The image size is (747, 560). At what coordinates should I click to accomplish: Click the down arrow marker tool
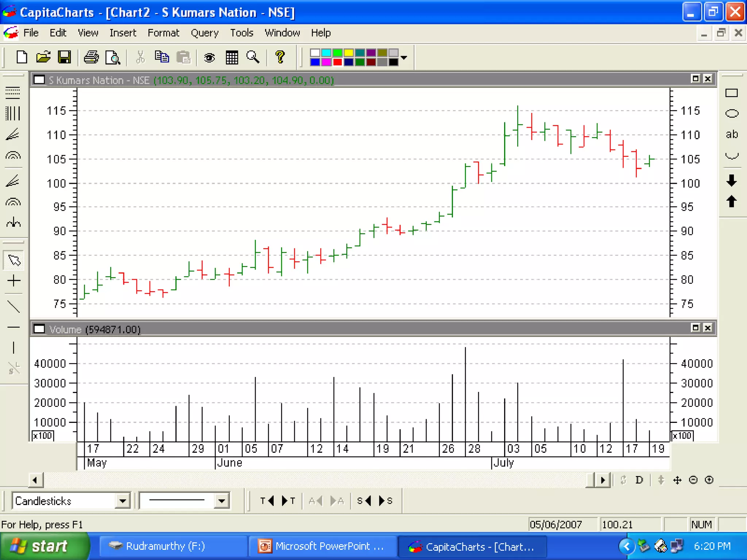(731, 180)
